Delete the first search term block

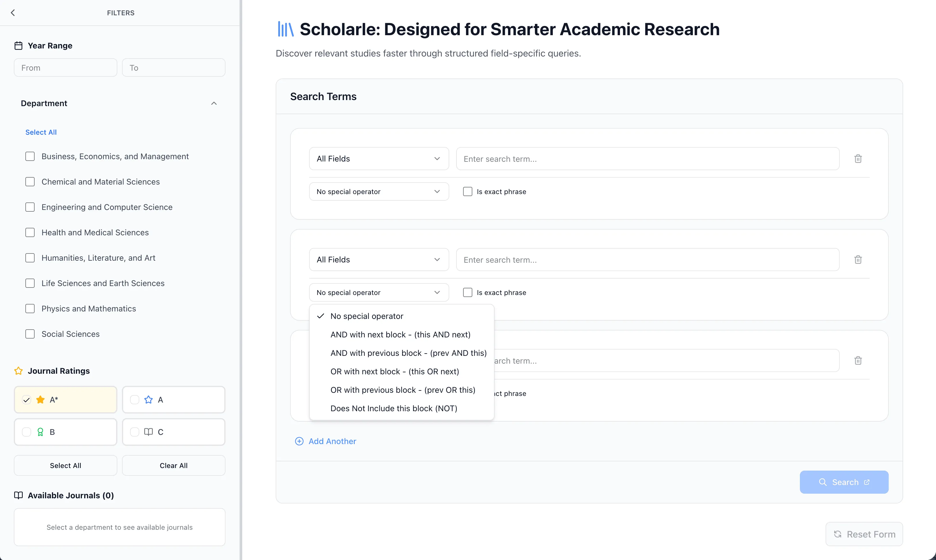pos(858,159)
